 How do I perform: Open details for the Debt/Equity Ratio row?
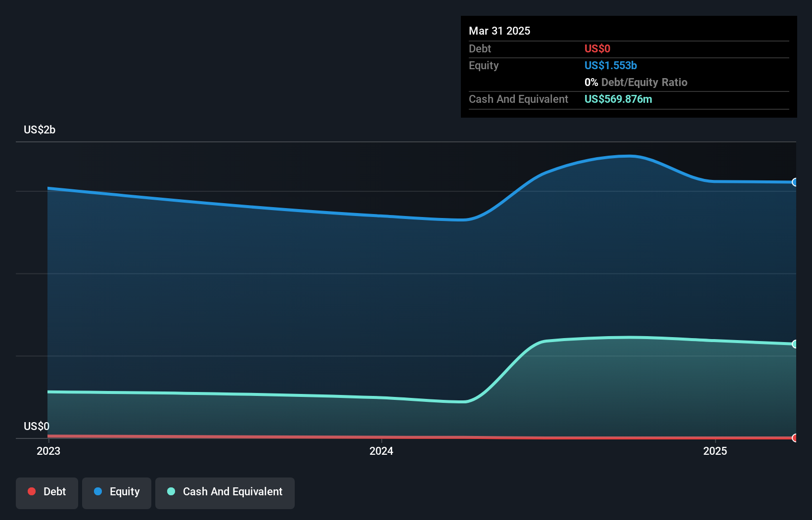coord(636,82)
